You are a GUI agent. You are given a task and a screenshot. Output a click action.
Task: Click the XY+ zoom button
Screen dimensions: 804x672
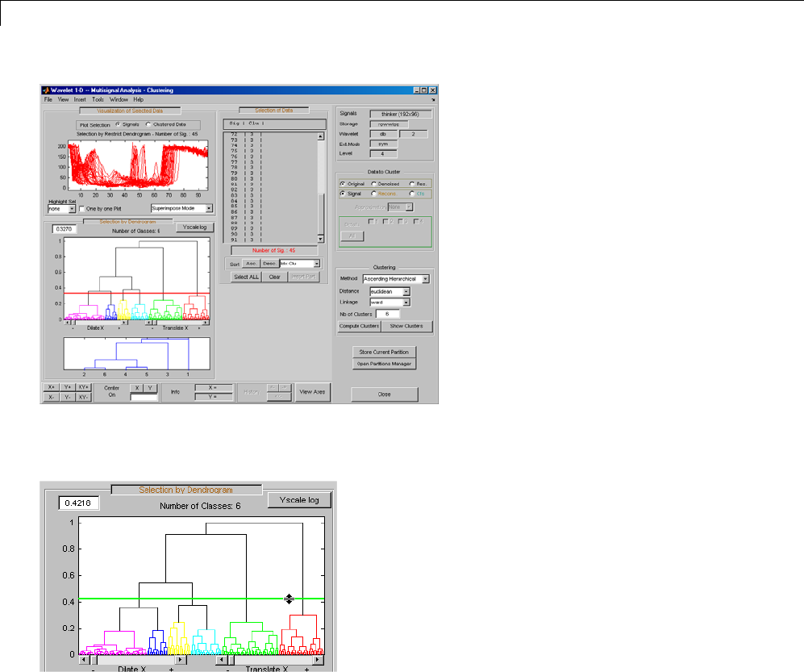point(84,388)
